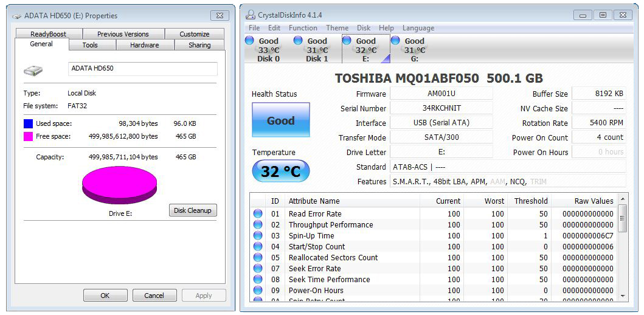
Task: Click status orb for Reallocated Sectors Count row
Action: pyautogui.click(x=258, y=257)
